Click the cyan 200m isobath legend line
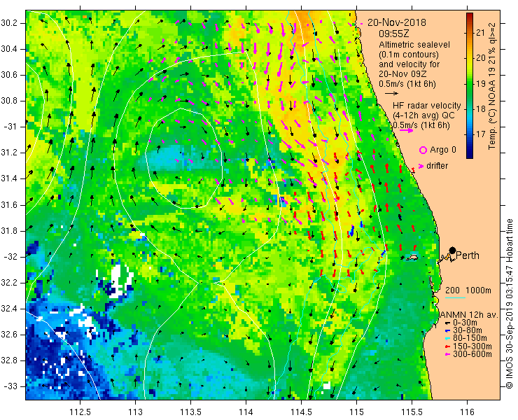Viewport: 518px width, 420px height. coord(455,298)
